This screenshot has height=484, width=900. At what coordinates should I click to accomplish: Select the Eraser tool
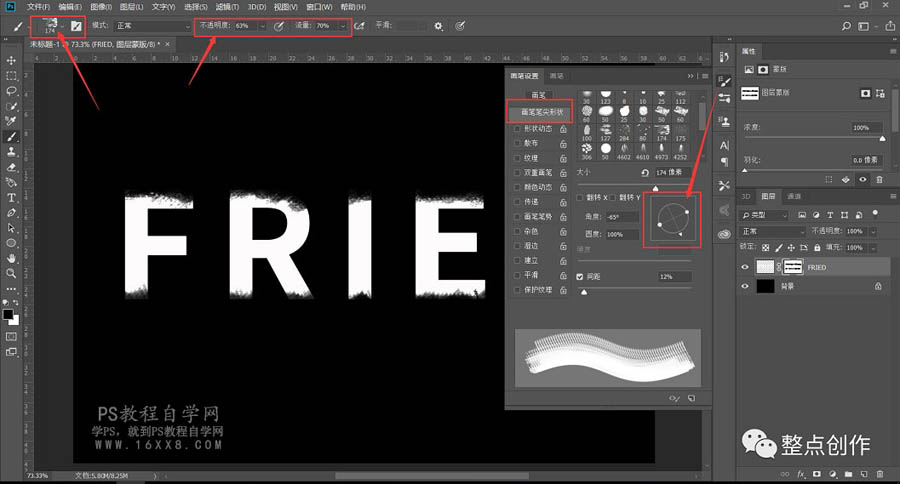(x=11, y=167)
